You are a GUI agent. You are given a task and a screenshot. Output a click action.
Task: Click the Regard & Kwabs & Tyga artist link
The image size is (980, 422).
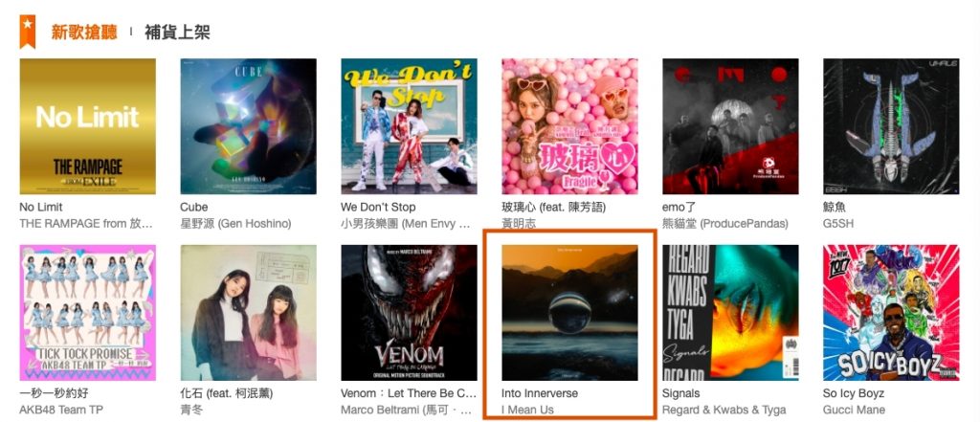[x=724, y=410]
